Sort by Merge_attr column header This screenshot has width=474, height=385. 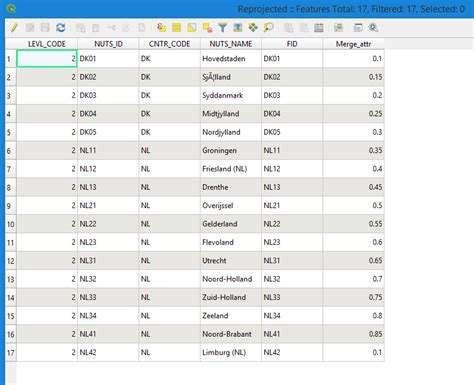[x=353, y=44]
